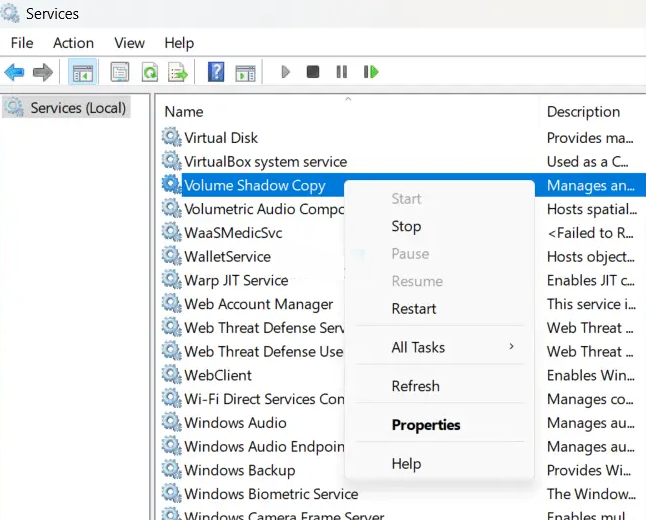Click the green Refresh toolbar icon
Viewport: 646px width, 520px height.
149,72
